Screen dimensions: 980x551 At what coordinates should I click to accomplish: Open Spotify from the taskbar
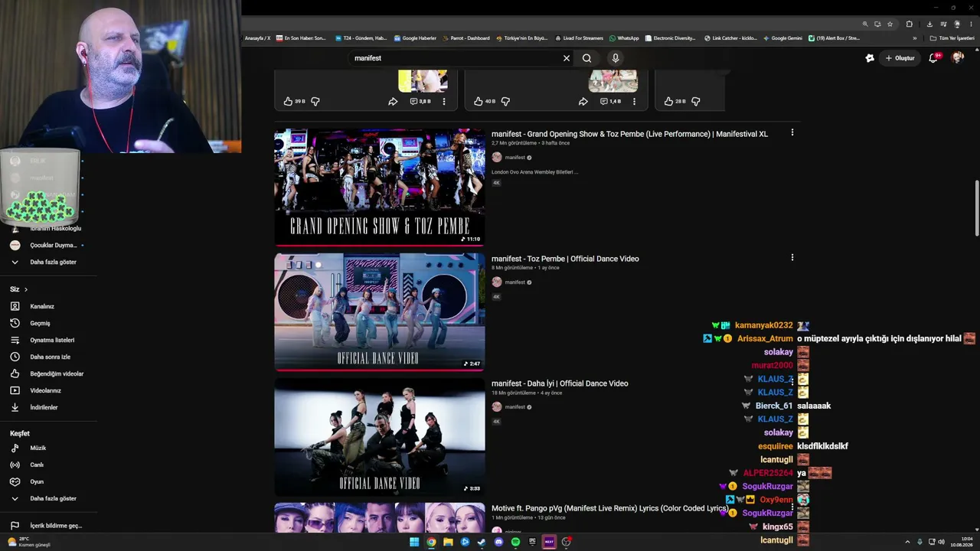pos(515,542)
